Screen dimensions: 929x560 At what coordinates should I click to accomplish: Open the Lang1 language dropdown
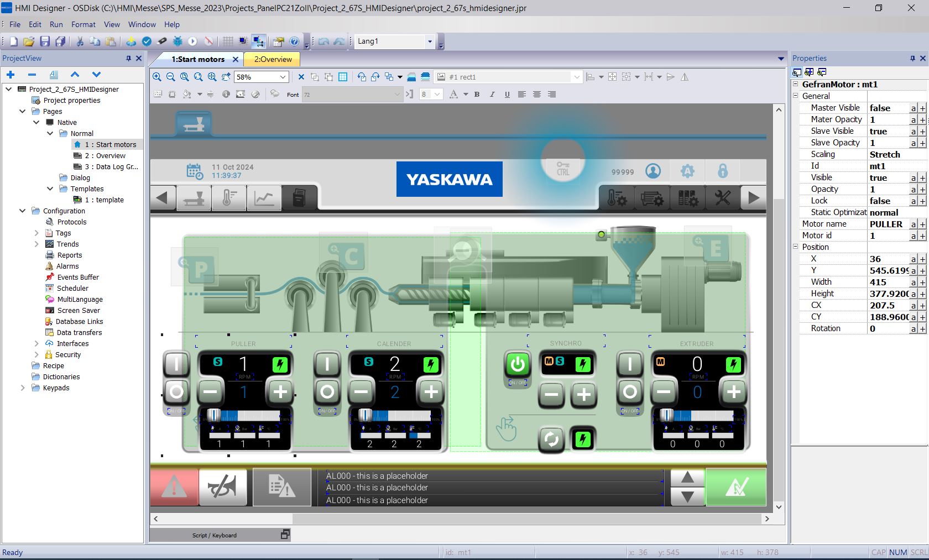click(x=429, y=41)
